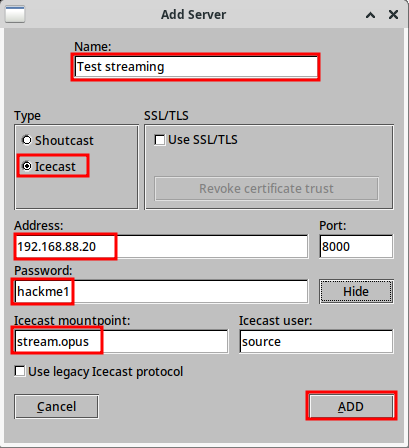The image size is (409, 448).
Task: Select the Icecast mountpoint field
Action: [x=121, y=342]
